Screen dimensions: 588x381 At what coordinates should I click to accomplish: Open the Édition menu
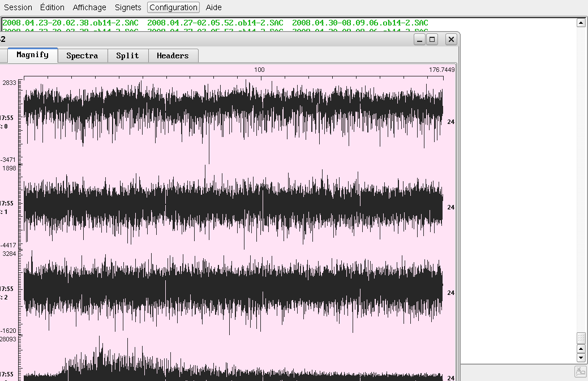(53, 7)
